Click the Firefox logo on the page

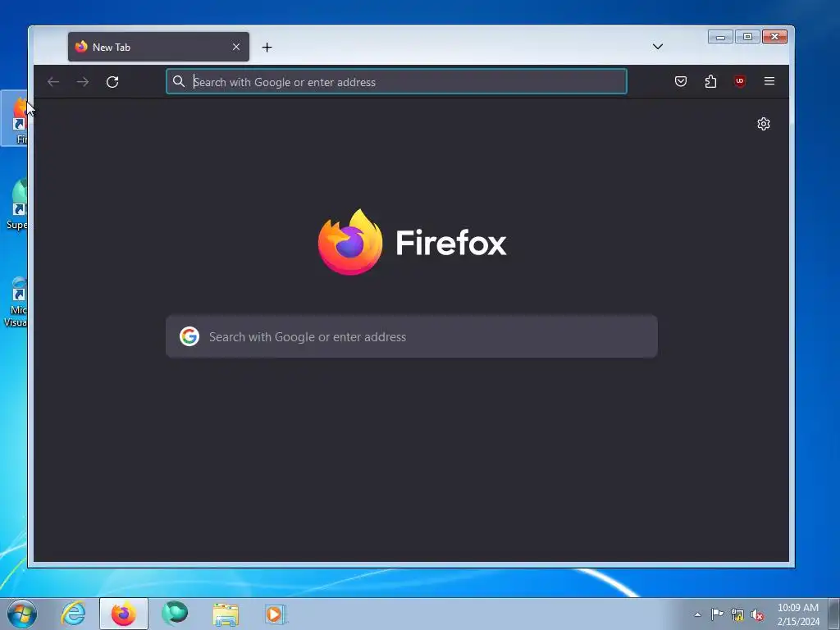pos(350,242)
